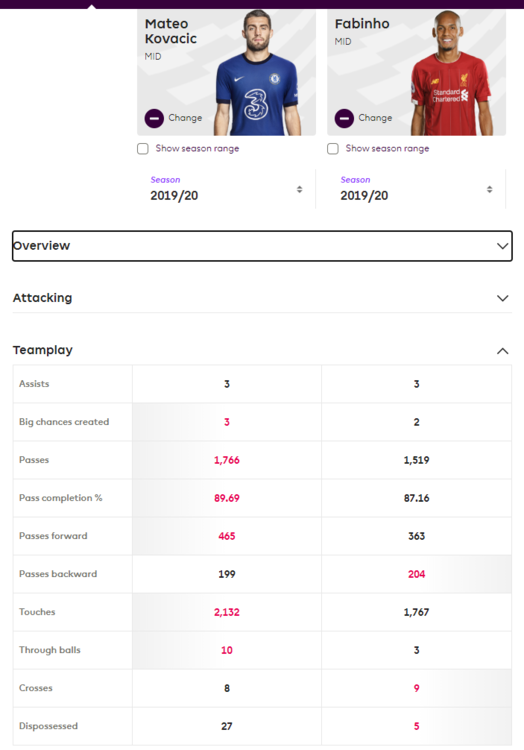
Task: Click Fabinho's player photo
Action: pyautogui.click(x=450, y=73)
